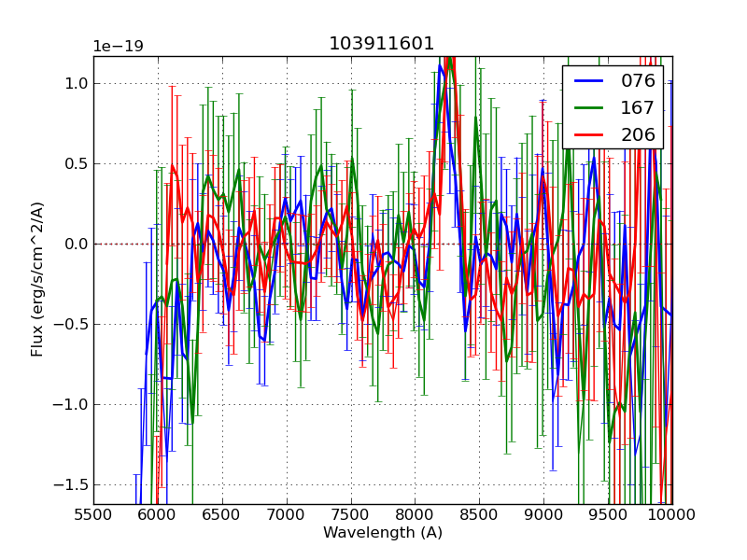
Task: Select the 076 legend entry label
Action: tap(638, 81)
